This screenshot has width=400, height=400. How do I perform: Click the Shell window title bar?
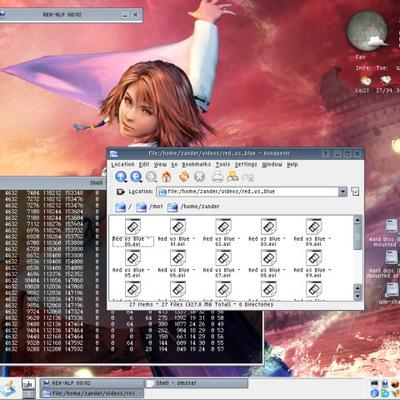(53, 183)
